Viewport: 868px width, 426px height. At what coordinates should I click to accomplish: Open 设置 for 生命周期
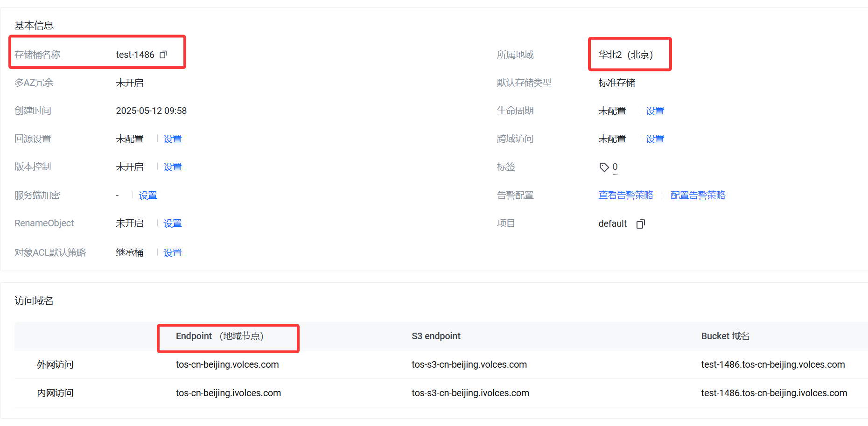[655, 111]
